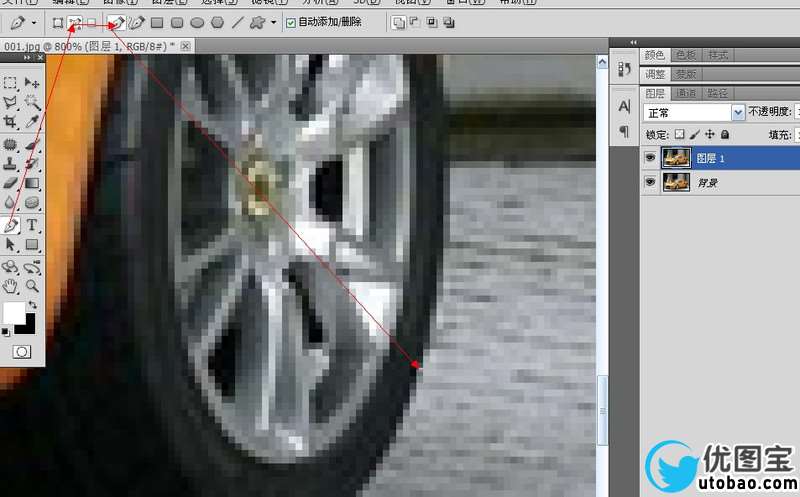Select Ellipse shape tool

pos(197,23)
